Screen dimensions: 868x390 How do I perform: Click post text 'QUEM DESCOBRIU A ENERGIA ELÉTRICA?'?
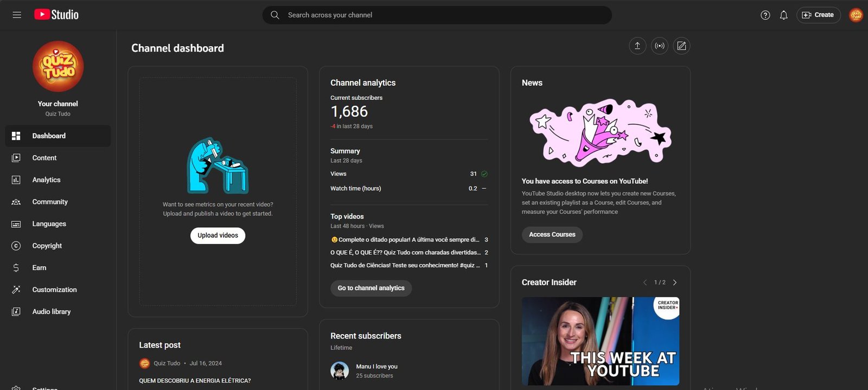[x=195, y=381]
